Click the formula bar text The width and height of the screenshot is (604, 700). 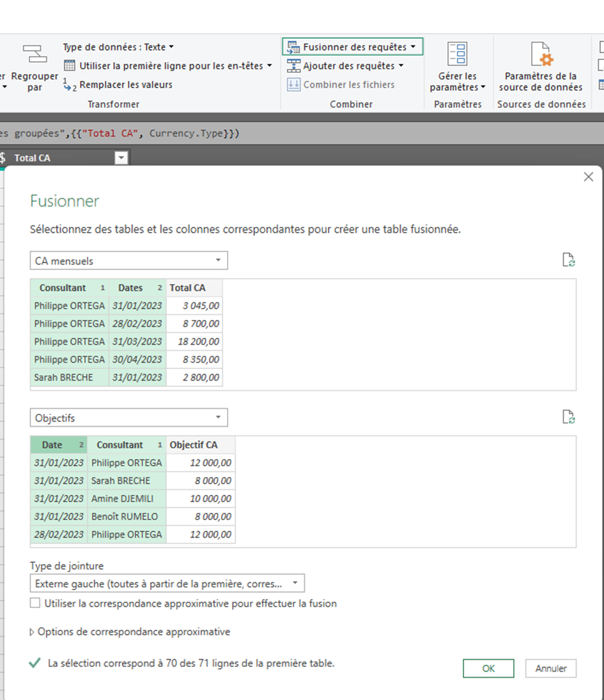(x=120, y=133)
